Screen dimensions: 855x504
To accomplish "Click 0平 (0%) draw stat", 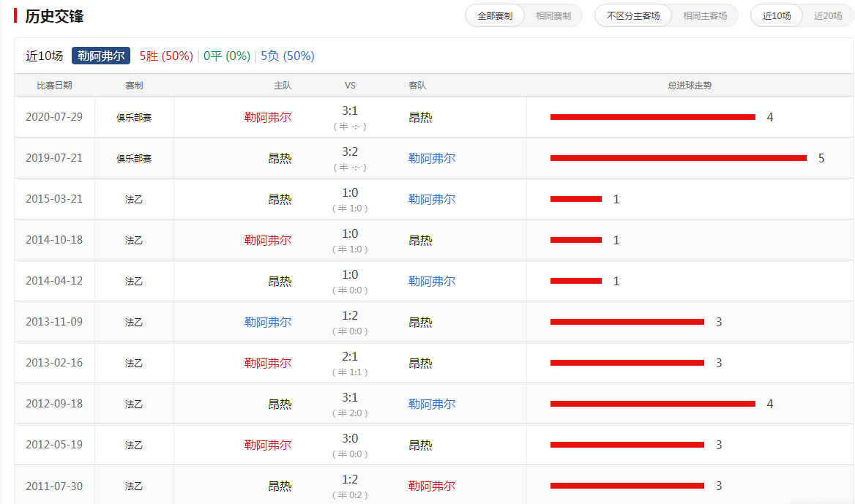I will (x=226, y=56).
